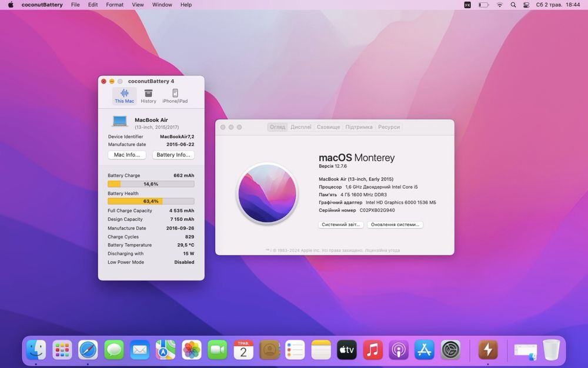Click the UK input source icon
The height and width of the screenshot is (368, 588).
coord(467,5)
